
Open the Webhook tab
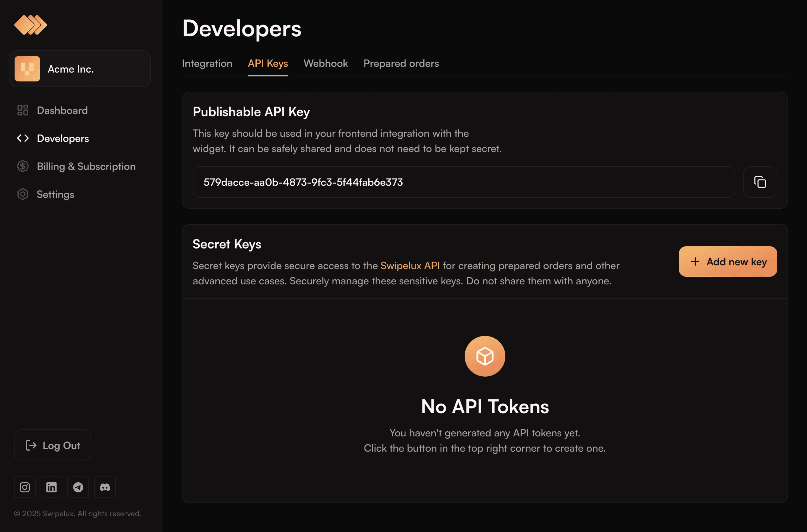click(326, 63)
